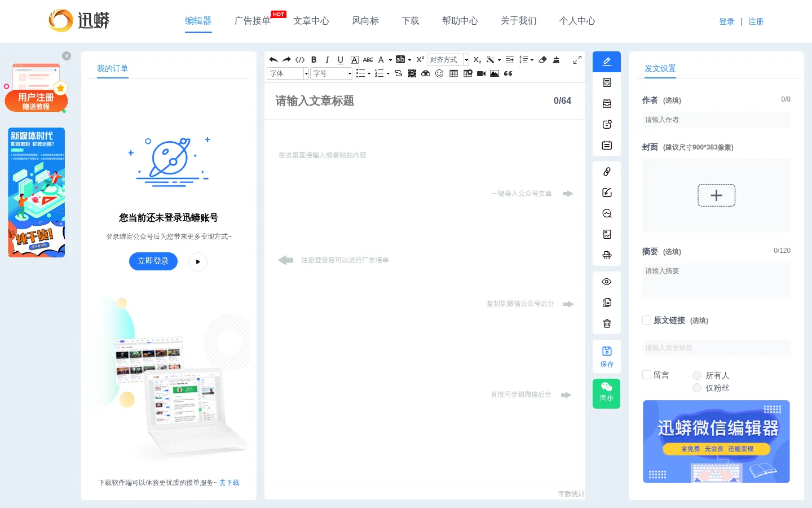
Task: Open 帮助中心
Action: coord(460,21)
